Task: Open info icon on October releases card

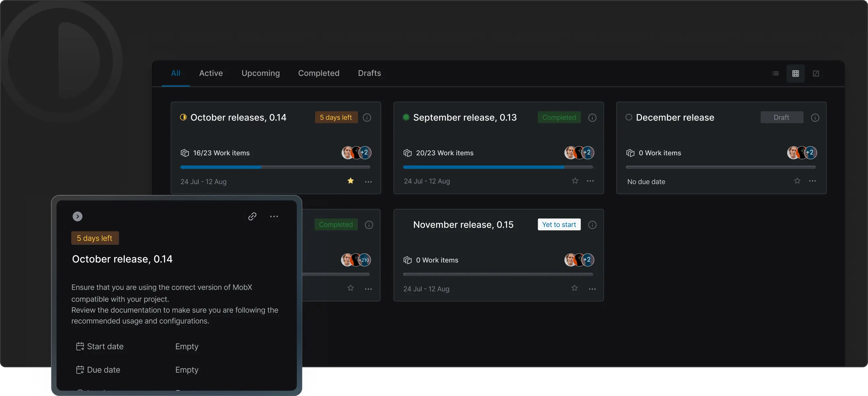Action: (367, 117)
